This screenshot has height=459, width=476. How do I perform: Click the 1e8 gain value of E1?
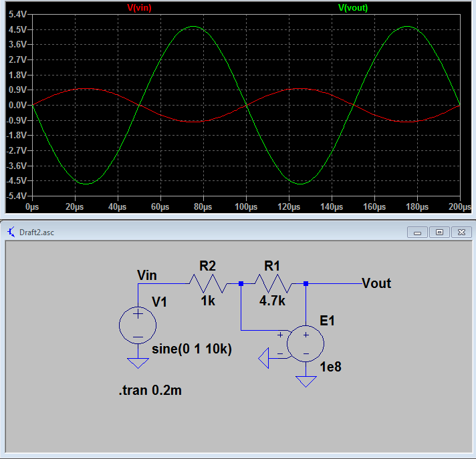pyautogui.click(x=330, y=367)
